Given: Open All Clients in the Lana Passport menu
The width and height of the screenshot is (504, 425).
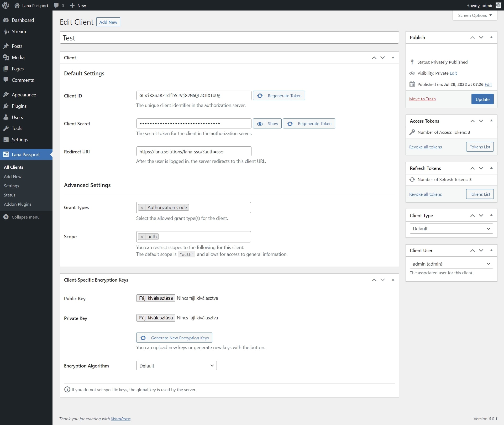Looking at the screenshot, I should tap(14, 167).
